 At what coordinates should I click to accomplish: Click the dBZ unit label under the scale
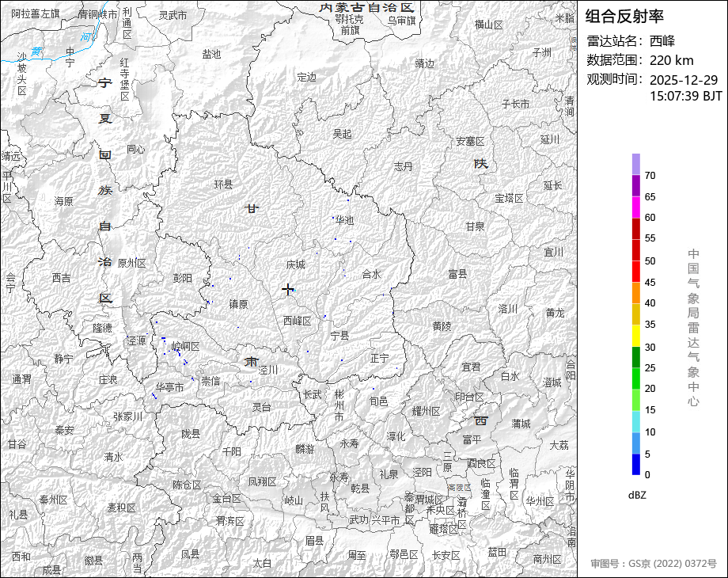pos(637,495)
